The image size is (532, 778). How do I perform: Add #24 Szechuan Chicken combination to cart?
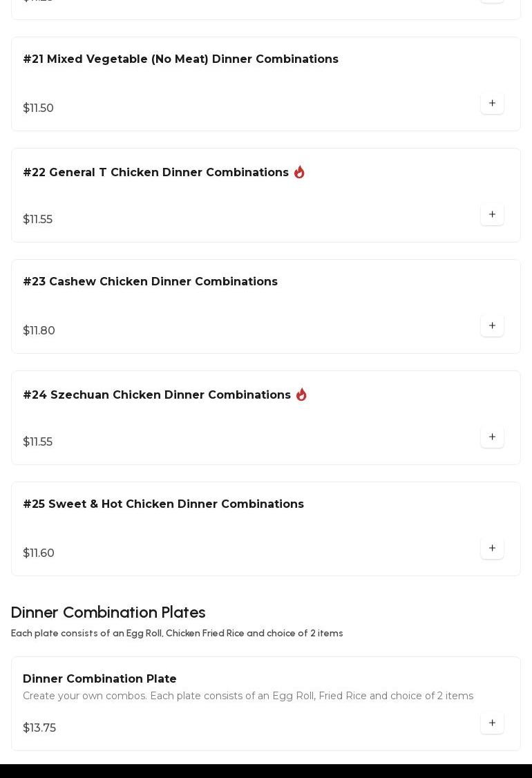pyautogui.click(x=492, y=437)
